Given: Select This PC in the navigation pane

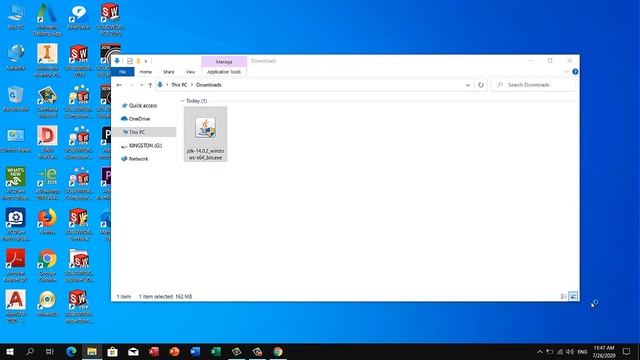Looking at the screenshot, I should click(x=144, y=132).
